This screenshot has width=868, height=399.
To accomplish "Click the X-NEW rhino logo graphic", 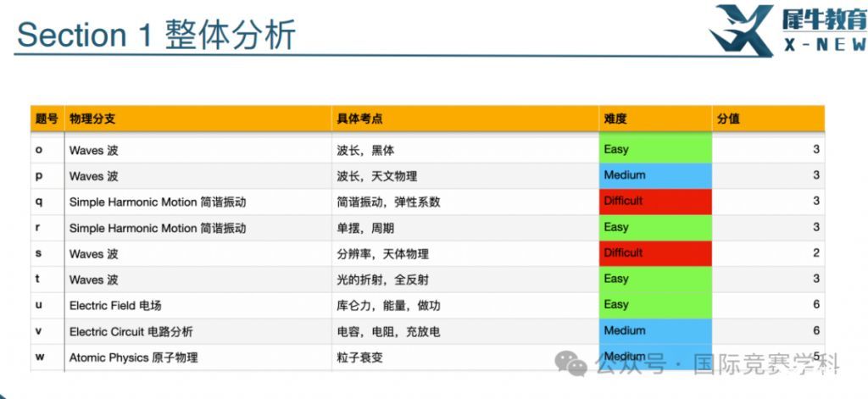I will 742,30.
